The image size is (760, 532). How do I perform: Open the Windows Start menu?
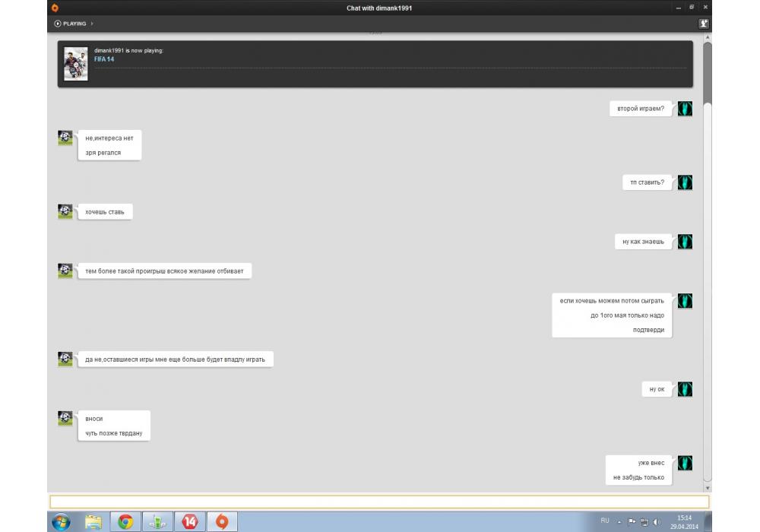click(60, 521)
